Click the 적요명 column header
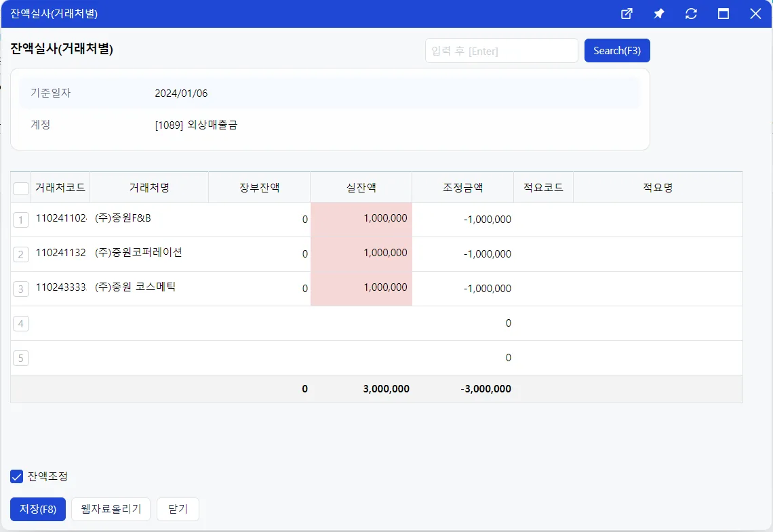773x532 pixels. point(658,188)
